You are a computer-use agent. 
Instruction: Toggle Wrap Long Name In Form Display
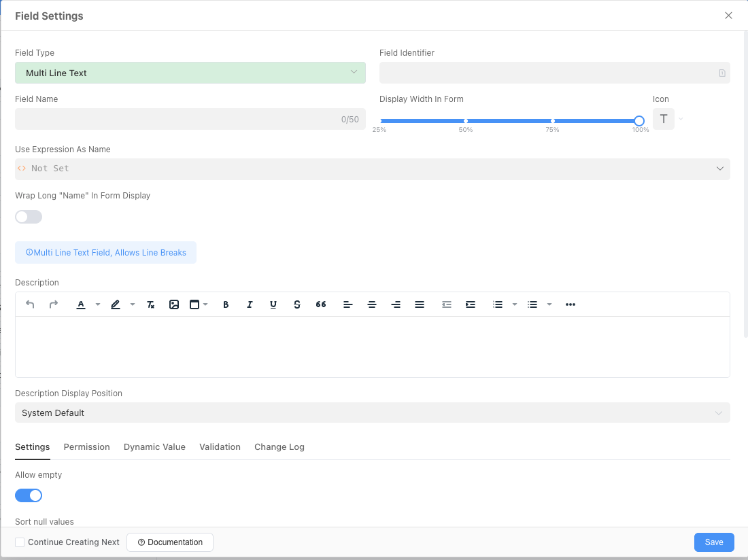pos(29,217)
